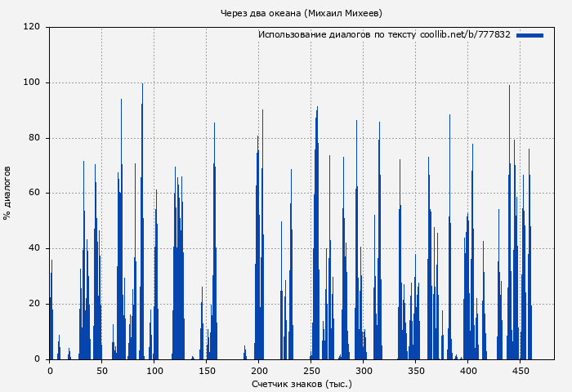This screenshot has height=392, width=572.
Task: Click the '300' tick label on x-axis
Action: (364, 370)
